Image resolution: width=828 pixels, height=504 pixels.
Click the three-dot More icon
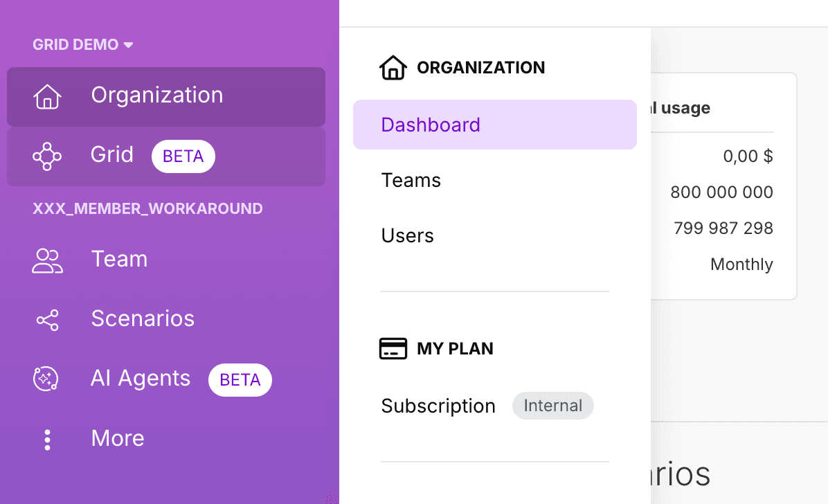(47, 440)
